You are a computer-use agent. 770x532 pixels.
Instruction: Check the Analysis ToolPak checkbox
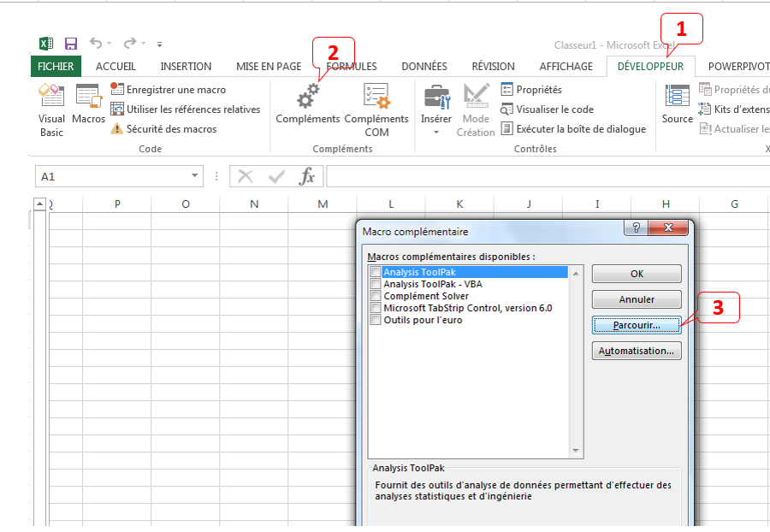click(x=376, y=272)
